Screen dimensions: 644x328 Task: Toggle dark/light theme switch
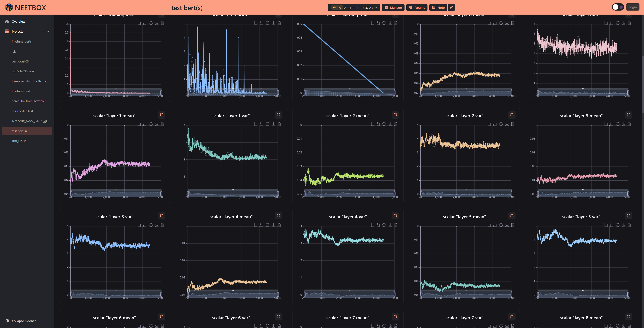pos(618,7)
